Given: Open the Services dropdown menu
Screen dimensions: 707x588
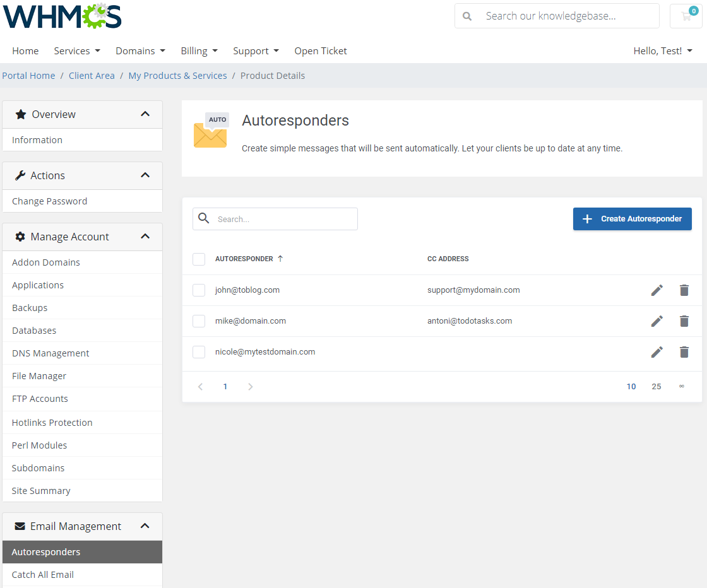Looking at the screenshot, I should pos(77,51).
